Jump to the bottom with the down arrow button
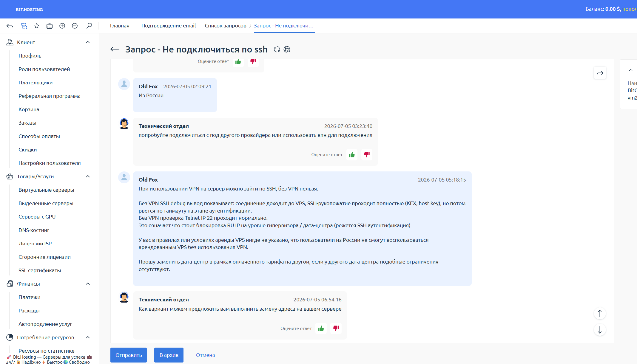The height and width of the screenshot is (364, 637). (600, 330)
